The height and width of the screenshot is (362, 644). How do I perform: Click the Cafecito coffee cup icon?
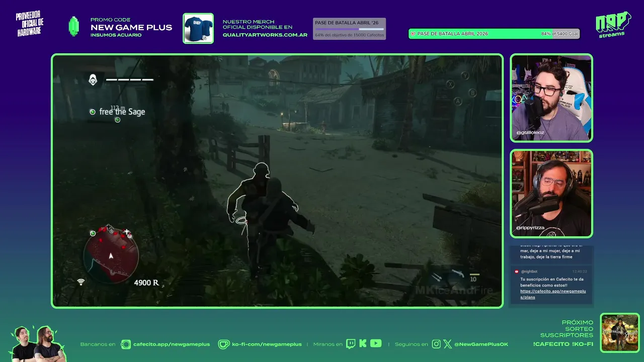(126, 344)
